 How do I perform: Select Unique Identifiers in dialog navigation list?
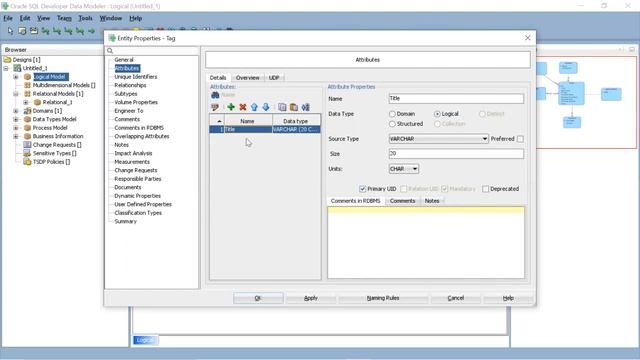(x=136, y=77)
